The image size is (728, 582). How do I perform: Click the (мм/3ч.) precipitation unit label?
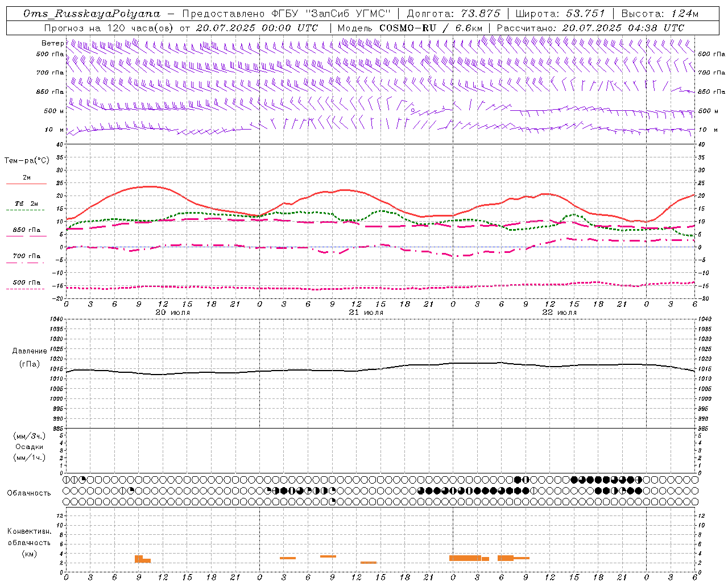click(30, 436)
